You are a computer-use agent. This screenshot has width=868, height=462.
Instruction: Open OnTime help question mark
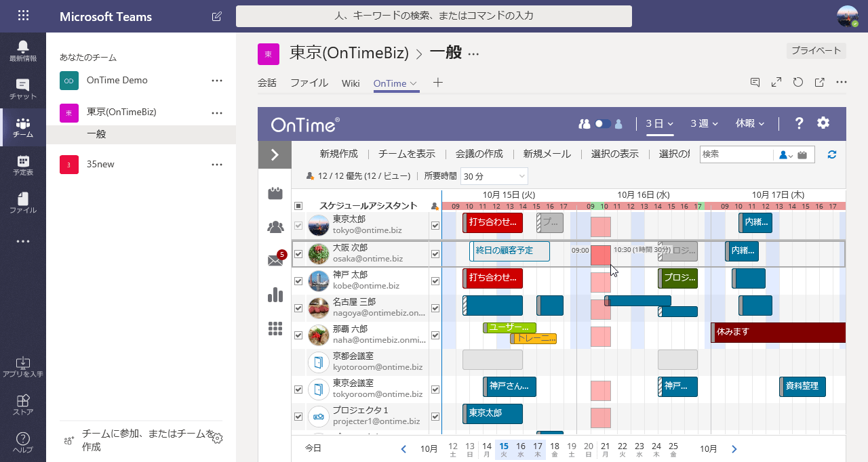coord(799,123)
